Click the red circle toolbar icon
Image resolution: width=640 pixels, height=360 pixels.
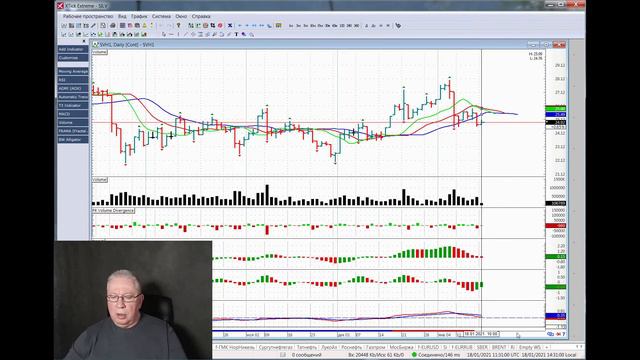[220, 25]
